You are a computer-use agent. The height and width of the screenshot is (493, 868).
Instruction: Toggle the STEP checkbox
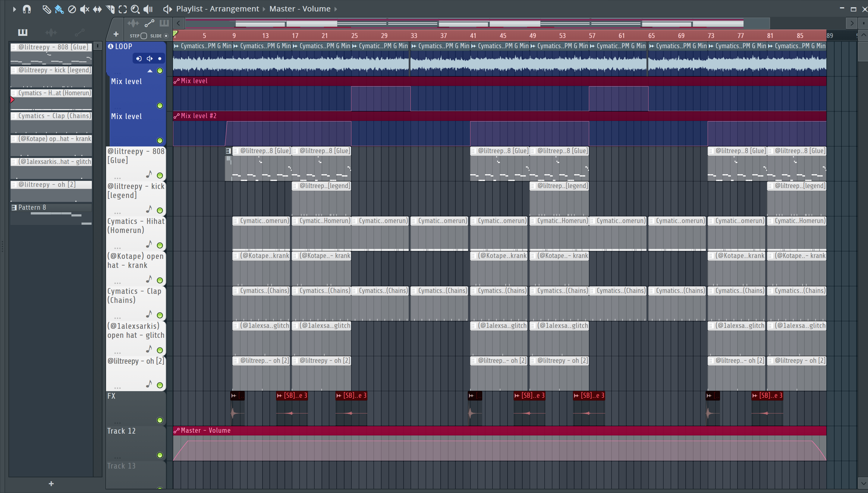point(143,36)
